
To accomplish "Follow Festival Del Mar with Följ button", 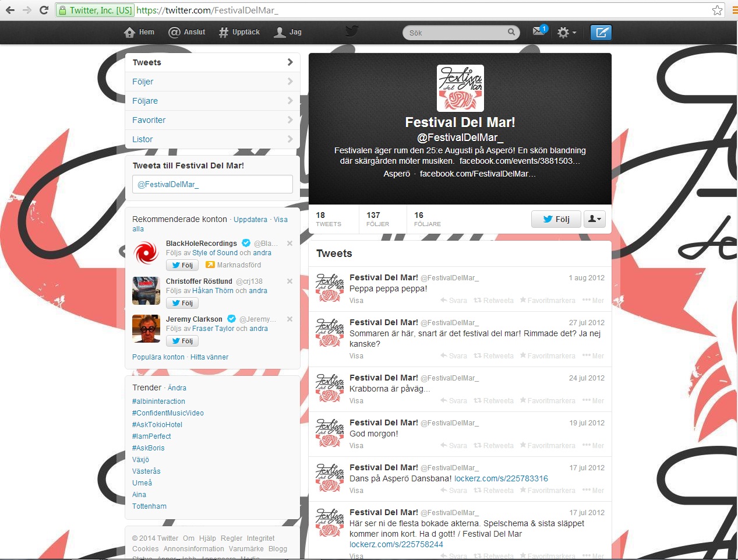I will [556, 219].
